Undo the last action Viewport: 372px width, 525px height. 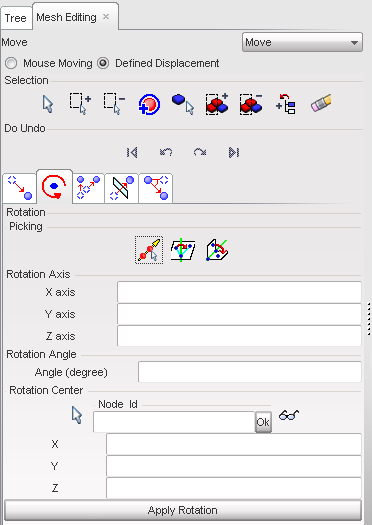pyautogui.click(x=166, y=153)
